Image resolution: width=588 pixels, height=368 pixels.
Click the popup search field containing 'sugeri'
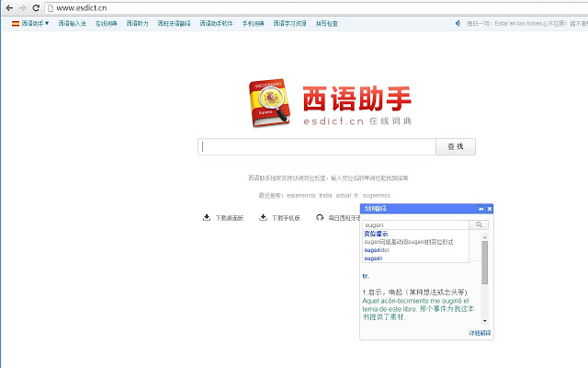point(416,224)
